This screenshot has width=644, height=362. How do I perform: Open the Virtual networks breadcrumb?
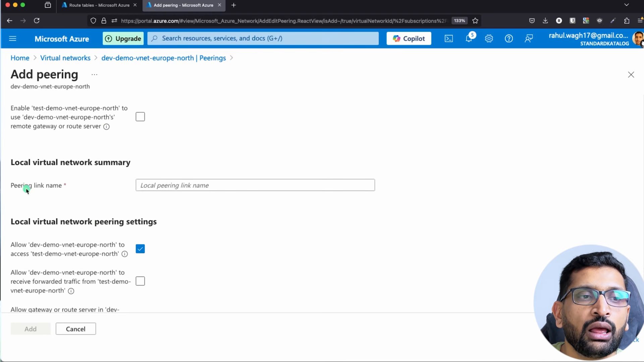[65, 58]
